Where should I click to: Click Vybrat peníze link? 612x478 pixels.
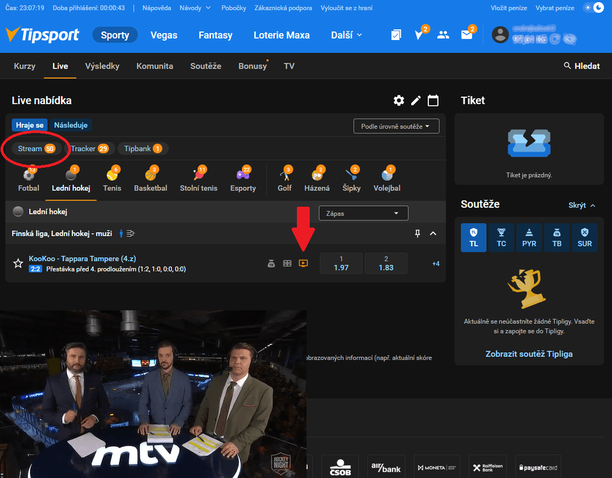pos(555,8)
